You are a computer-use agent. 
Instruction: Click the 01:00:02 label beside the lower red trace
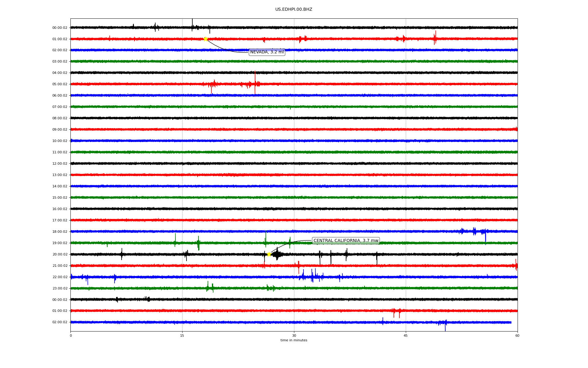60,311
